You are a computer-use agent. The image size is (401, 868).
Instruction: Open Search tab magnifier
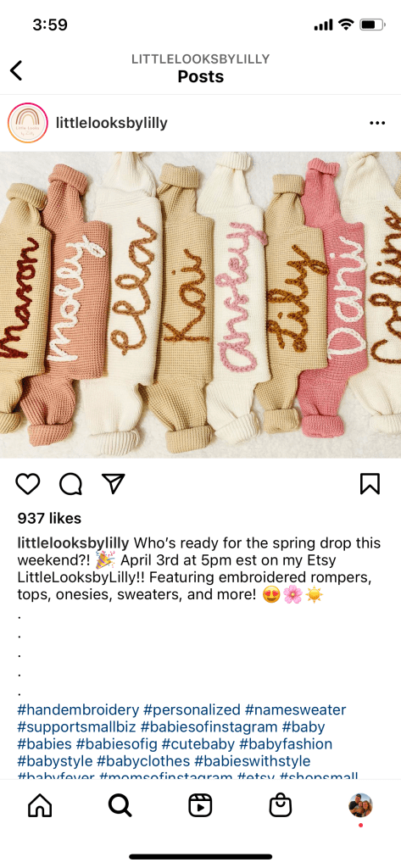(120, 805)
